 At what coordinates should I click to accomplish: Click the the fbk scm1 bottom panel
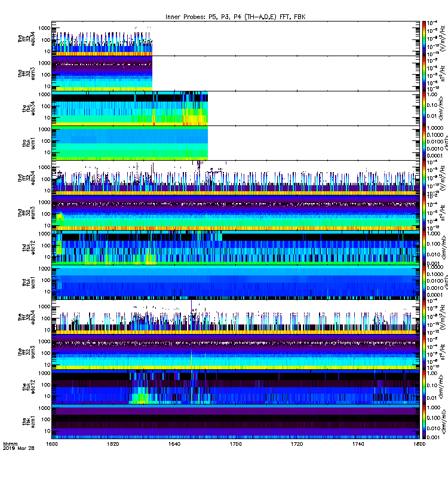click(235, 422)
